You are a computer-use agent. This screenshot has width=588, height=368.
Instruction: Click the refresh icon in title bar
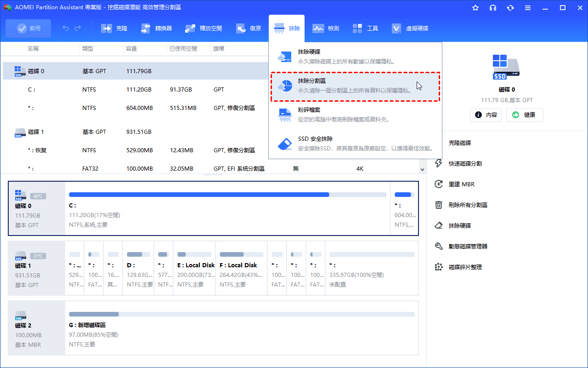pyautogui.click(x=510, y=8)
